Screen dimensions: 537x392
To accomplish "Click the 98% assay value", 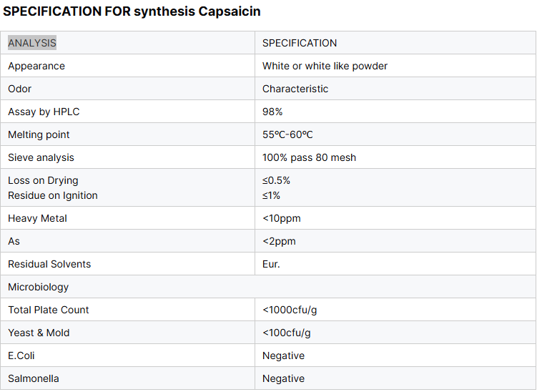I will tap(272, 112).
